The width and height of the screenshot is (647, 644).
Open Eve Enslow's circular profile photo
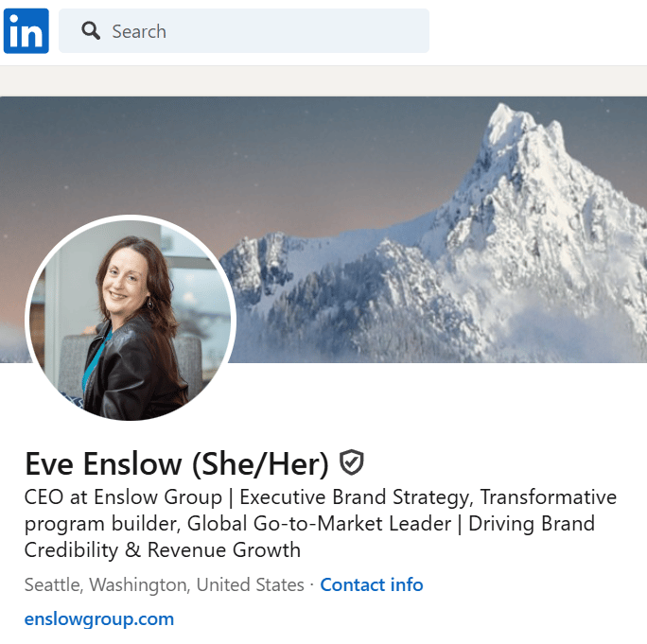[x=131, y=318]
